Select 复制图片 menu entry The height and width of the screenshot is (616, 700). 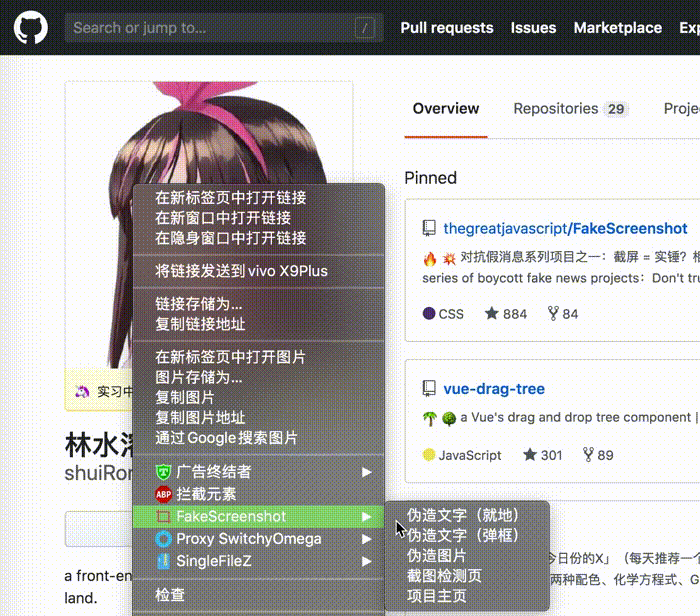[259, 397]
